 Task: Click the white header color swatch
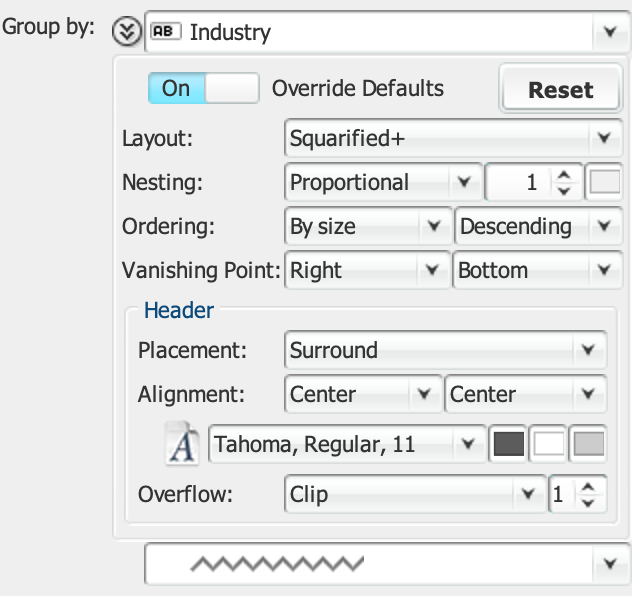click(x=548, y=445)
